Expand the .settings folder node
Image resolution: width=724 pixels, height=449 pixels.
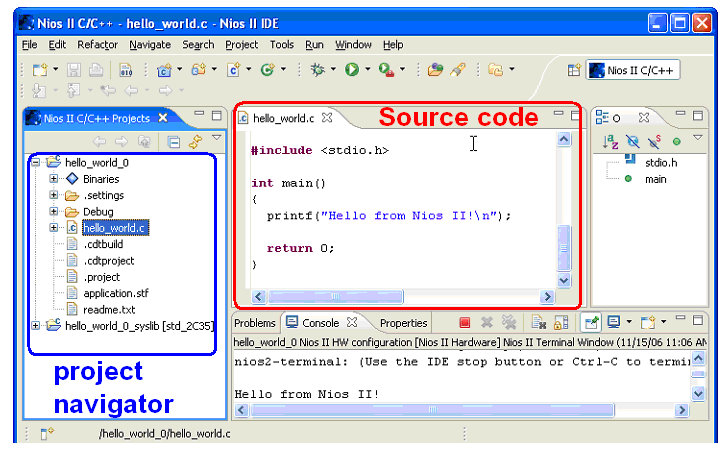54,195
